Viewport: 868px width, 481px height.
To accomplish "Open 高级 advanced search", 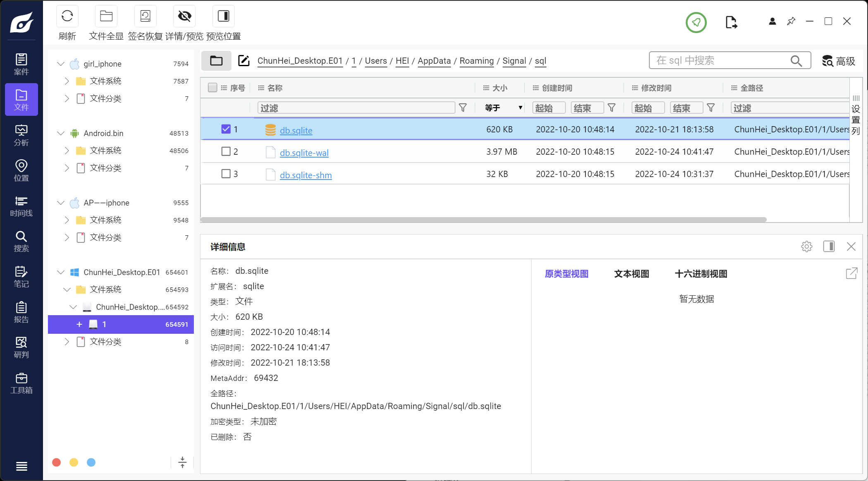I will click(x=839, y=61).
